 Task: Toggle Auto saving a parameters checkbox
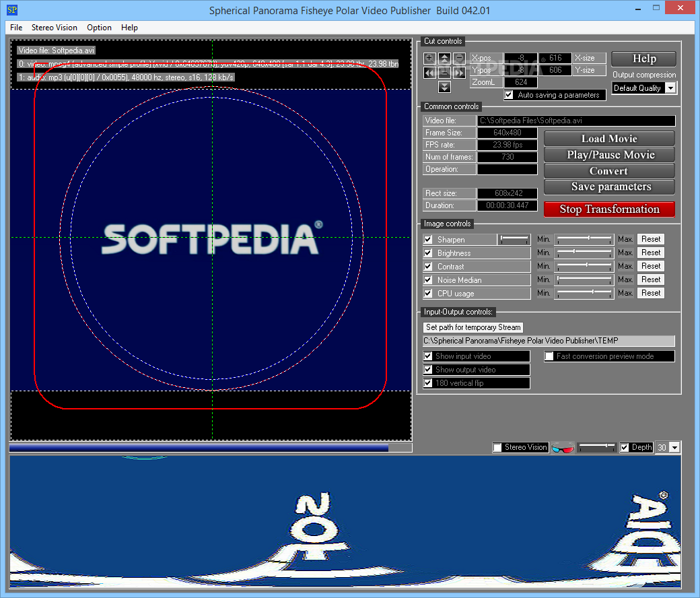pos(509,95)
